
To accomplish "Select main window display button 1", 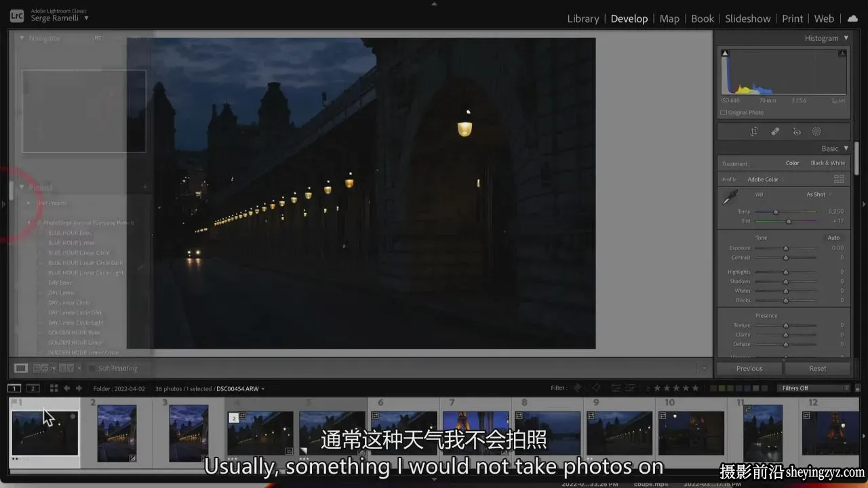I will (x=14, y=388).
